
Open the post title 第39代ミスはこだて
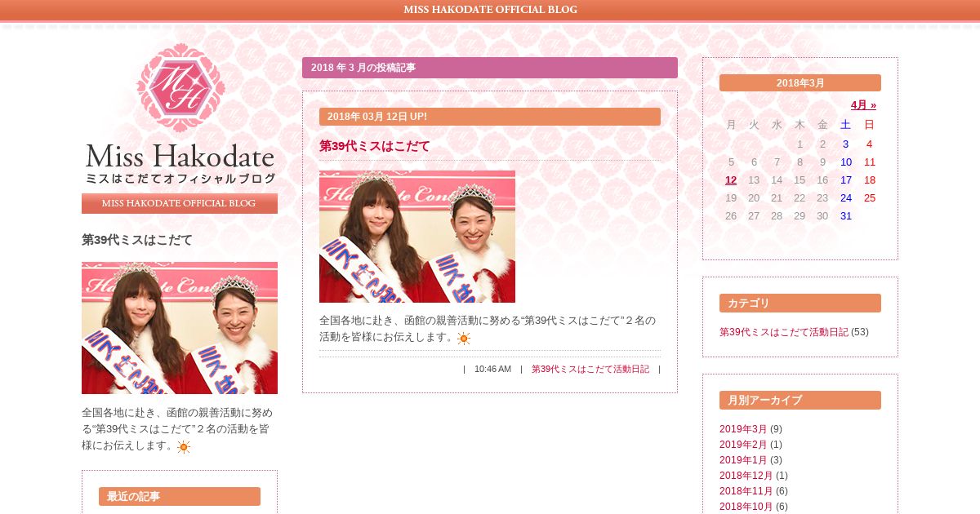(375, 146)
